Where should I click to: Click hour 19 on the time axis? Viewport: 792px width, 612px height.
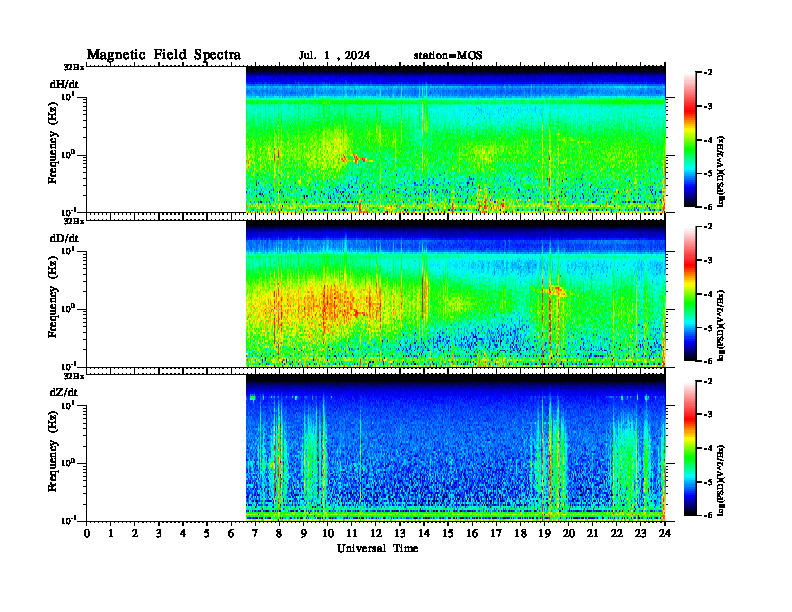click(x=544, y=534)
